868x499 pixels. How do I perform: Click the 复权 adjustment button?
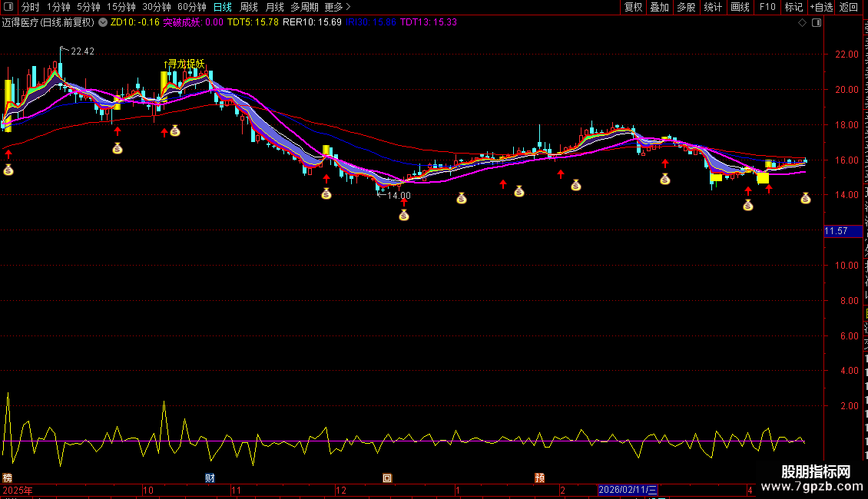(633, 7)
